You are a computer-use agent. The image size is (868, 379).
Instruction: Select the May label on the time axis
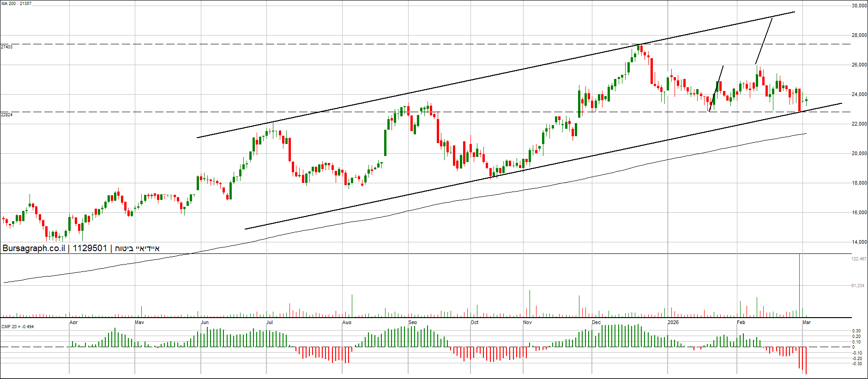click(139, 322)
